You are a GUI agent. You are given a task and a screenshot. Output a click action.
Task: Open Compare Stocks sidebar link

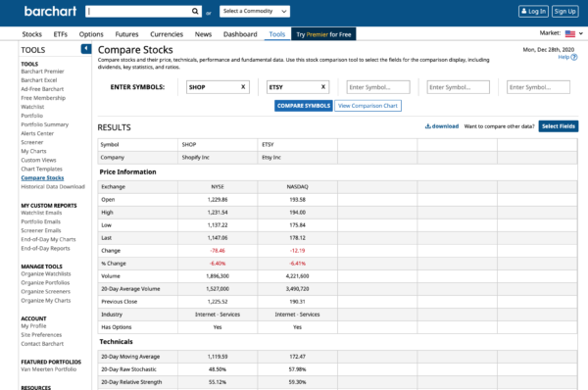point(42,177)
